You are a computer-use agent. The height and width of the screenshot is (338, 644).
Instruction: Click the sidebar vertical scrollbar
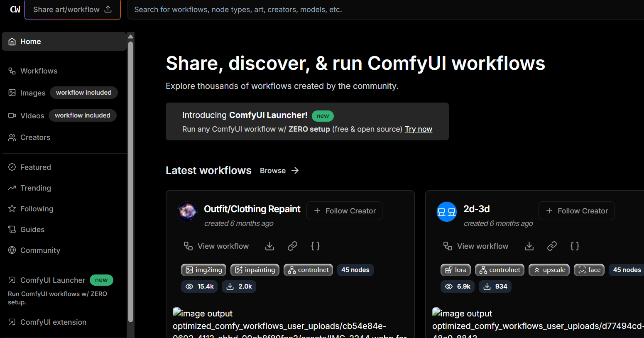[x=131, y=181]
